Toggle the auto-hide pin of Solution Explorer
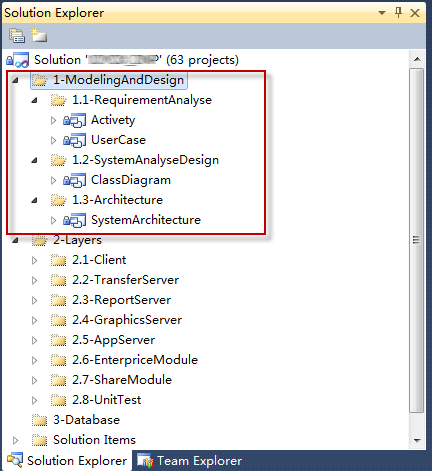The height and width of the screenshot is (471, 432). (398, 13)
